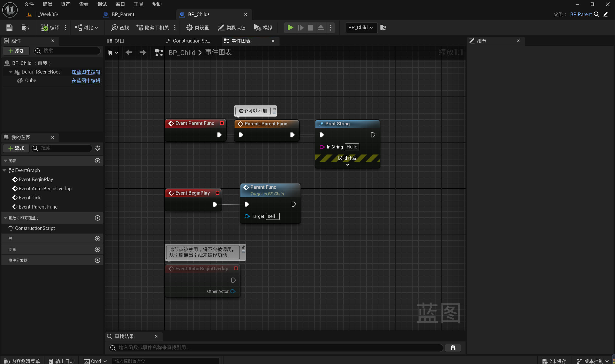Click the Save blueprint floppy disk icon
This screenshot has width=615, height=364.
[x=9, y=27]
